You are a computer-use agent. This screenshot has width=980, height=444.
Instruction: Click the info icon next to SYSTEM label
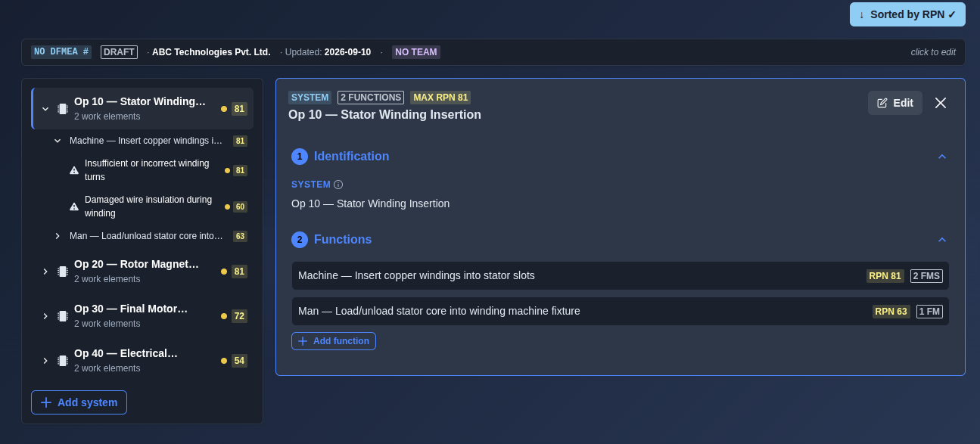tap(338, 185)
